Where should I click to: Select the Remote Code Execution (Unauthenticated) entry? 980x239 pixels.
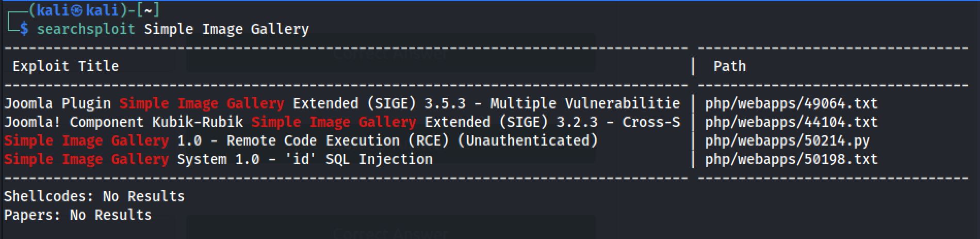(x=387, y=140)
